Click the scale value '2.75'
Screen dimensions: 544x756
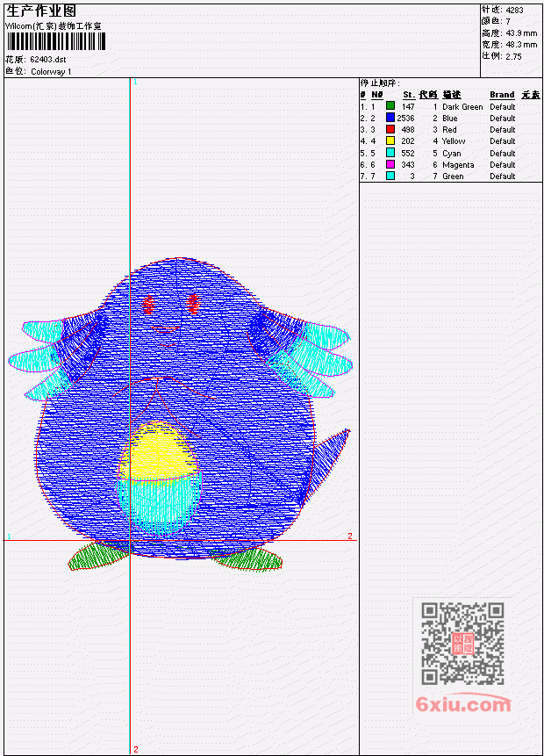(513, 56)
